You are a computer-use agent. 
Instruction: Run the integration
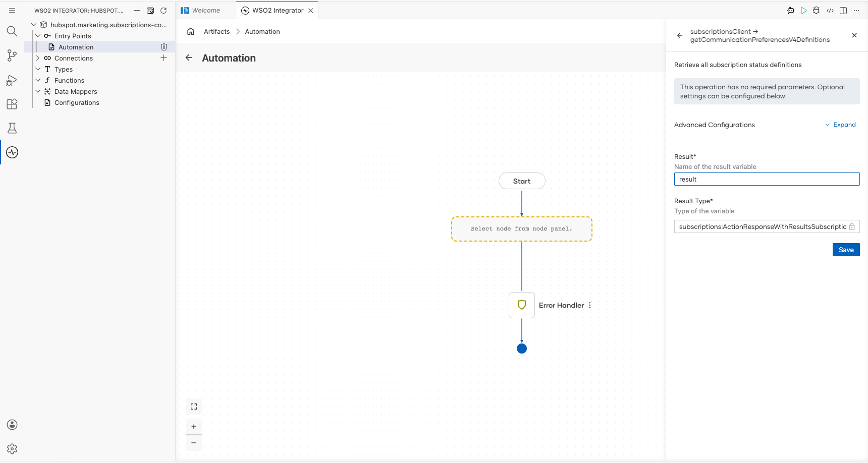pyautogui.click(x=804, y=10)
